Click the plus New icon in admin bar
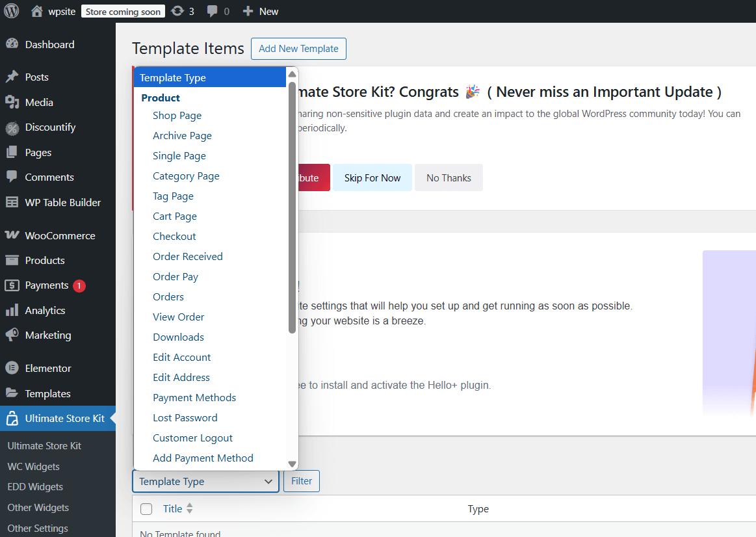This screenshot has width=756, height=537. click(x=248, y=11)
